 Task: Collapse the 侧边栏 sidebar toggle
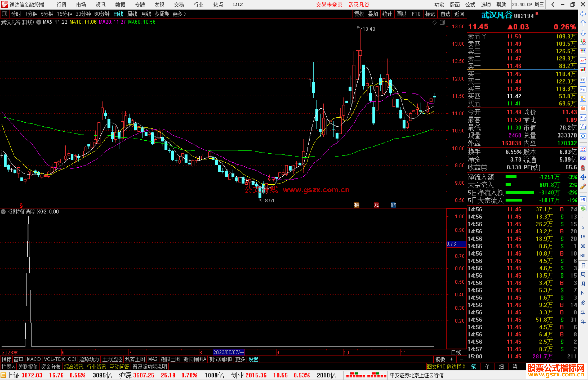coord(456,367)
